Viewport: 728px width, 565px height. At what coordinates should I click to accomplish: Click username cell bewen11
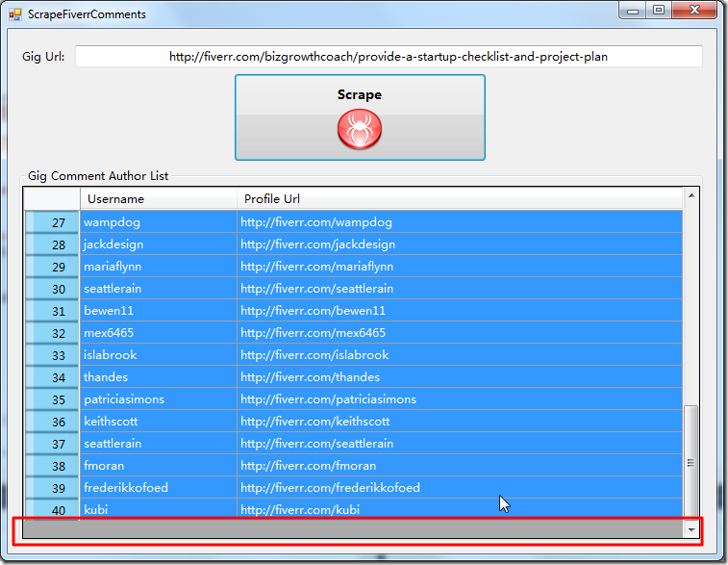[159, 311]
